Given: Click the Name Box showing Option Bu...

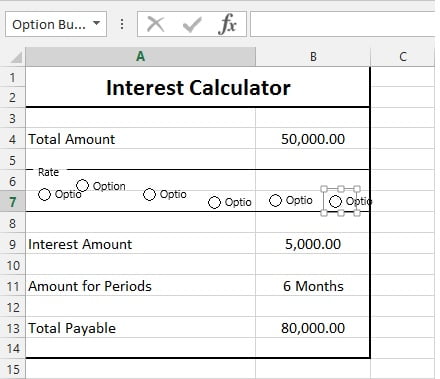Looking at the screenshot, I should (56, 24).
